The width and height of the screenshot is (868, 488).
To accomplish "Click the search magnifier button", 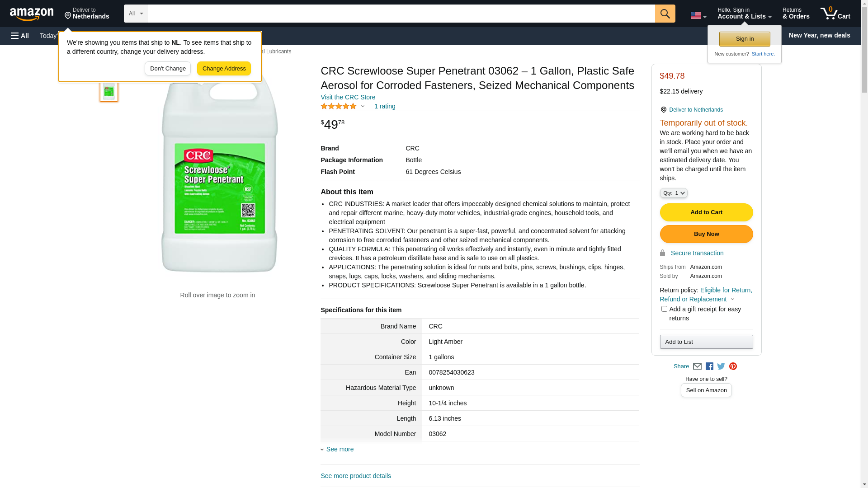I will (x=665, y=14).
